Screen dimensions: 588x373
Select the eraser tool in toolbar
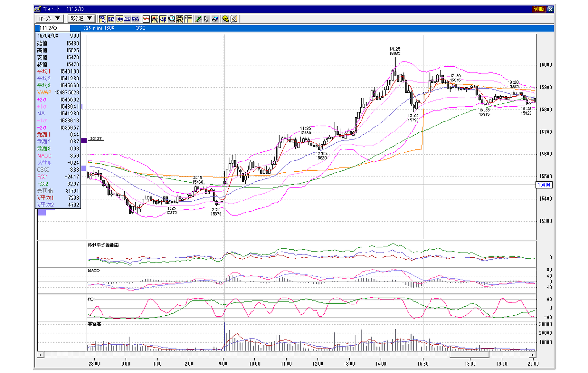[x=215, y=19]
